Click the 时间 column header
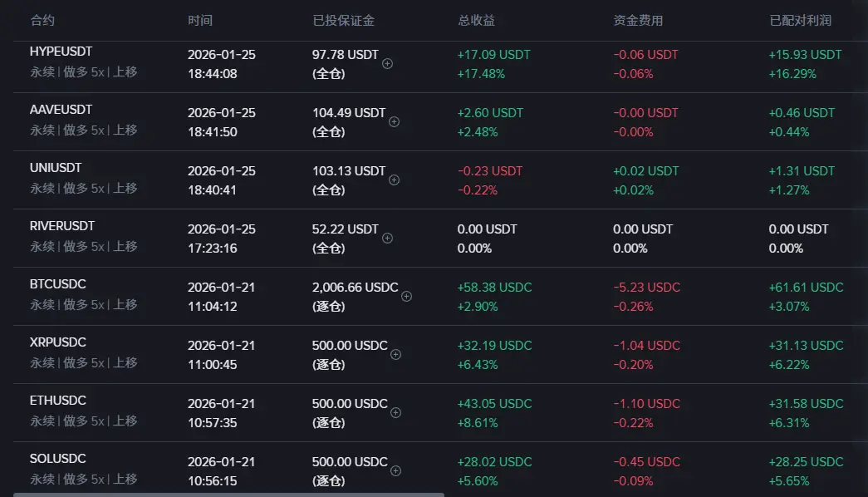The image size is (868, 497). click(x=199, y=20)
